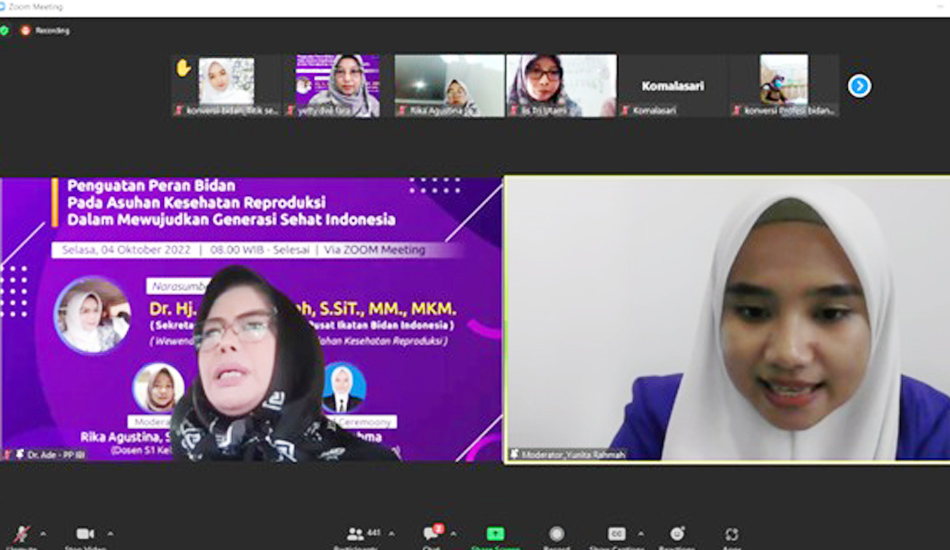Open the Apps panel

pyautogui.click(x=731, y=535)
